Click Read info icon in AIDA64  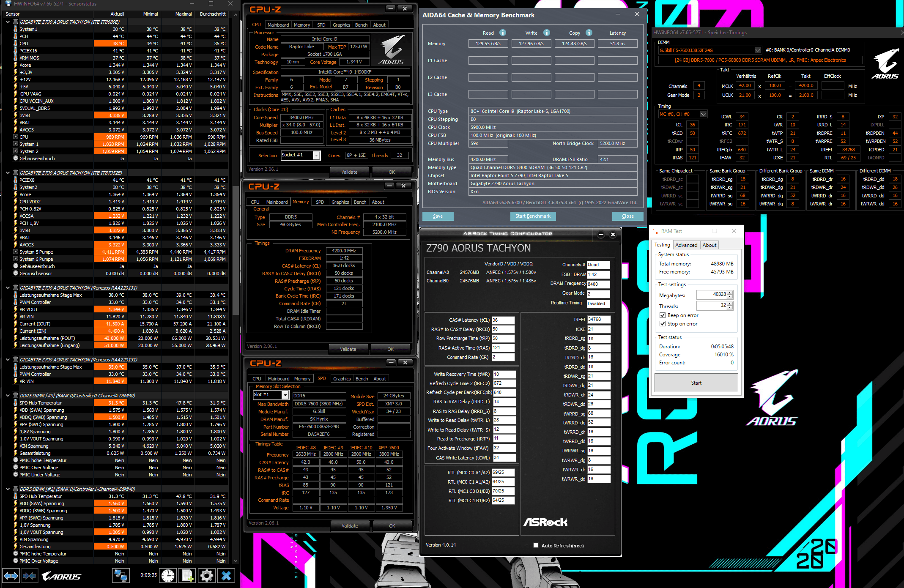click(x=503, y=33)
